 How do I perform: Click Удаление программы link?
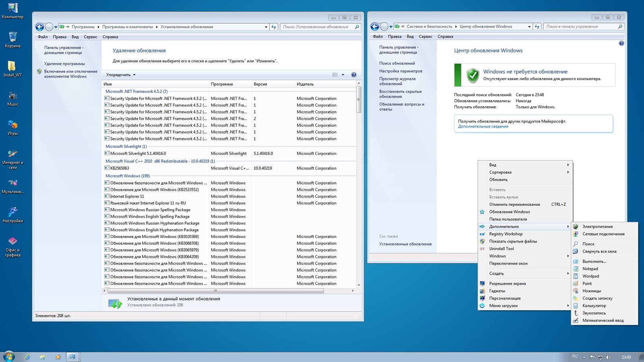coord(64,64)
